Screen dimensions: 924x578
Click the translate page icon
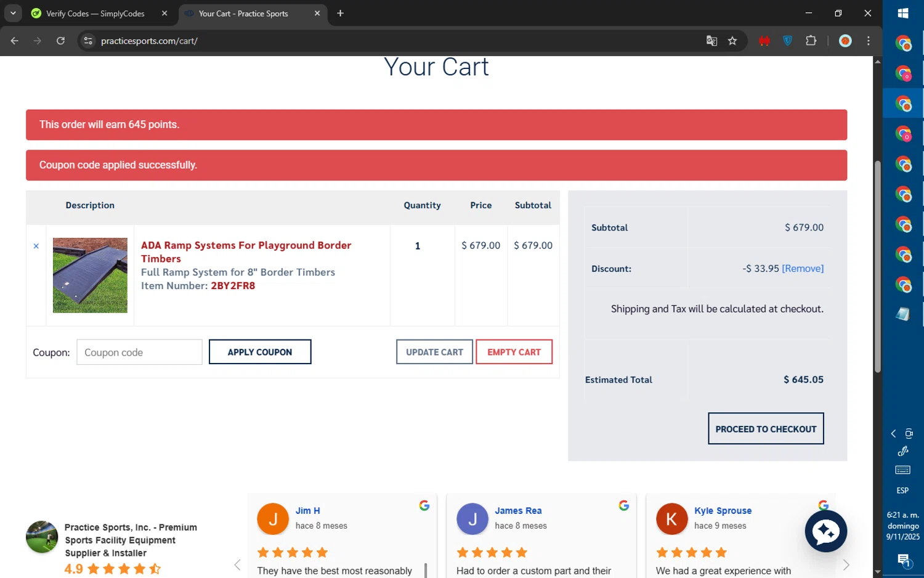711,41
